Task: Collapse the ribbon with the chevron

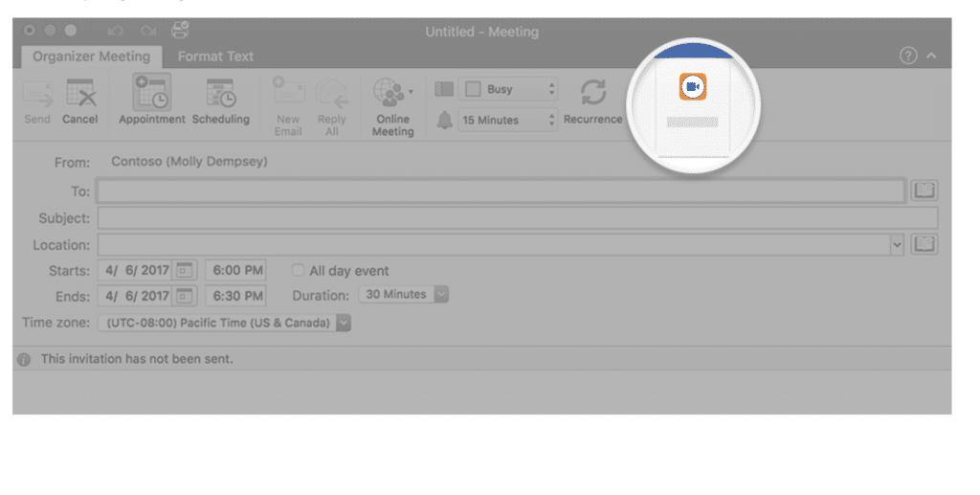Action: 931,56
